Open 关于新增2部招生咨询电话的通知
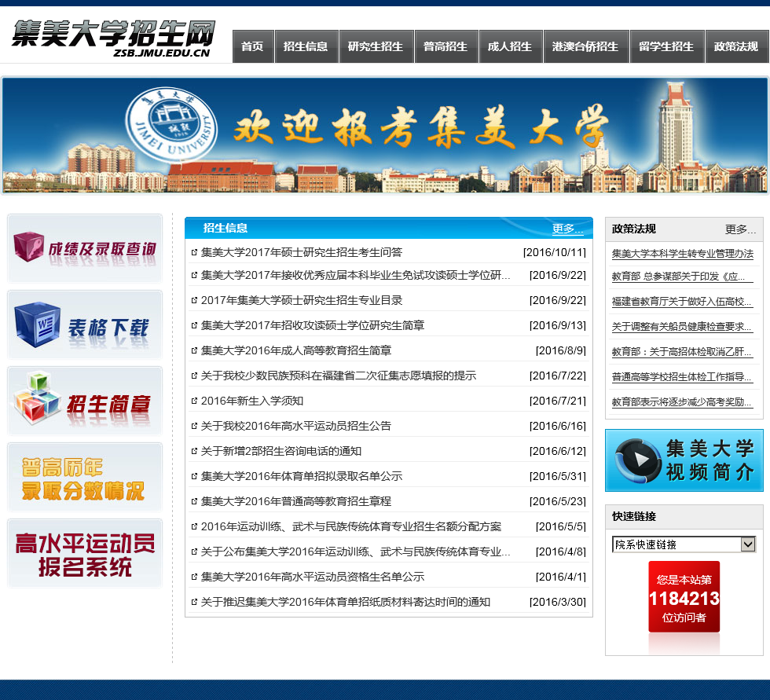This screenshot has height=700, width=770. pyautogui.click(x=281, y=451)
